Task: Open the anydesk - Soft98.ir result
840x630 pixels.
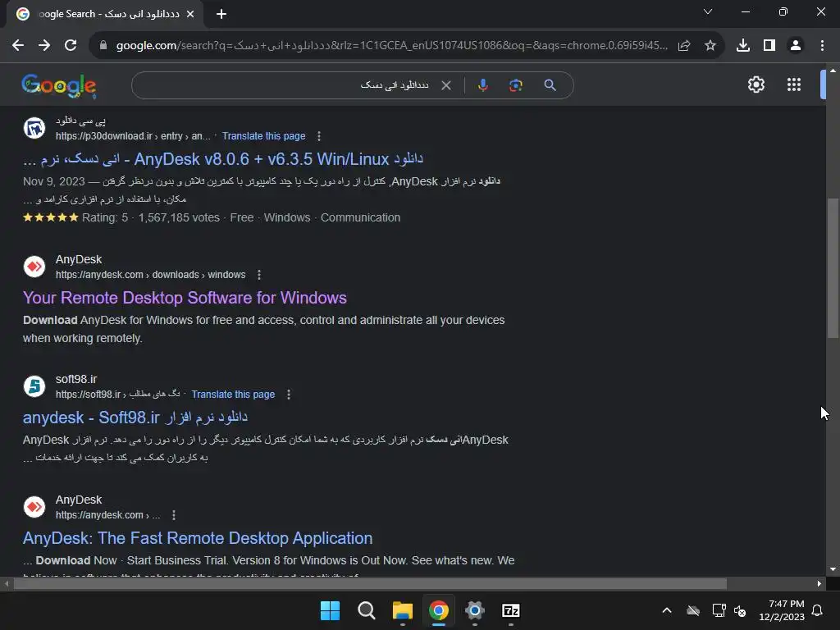Action: (x=135, y=418)
